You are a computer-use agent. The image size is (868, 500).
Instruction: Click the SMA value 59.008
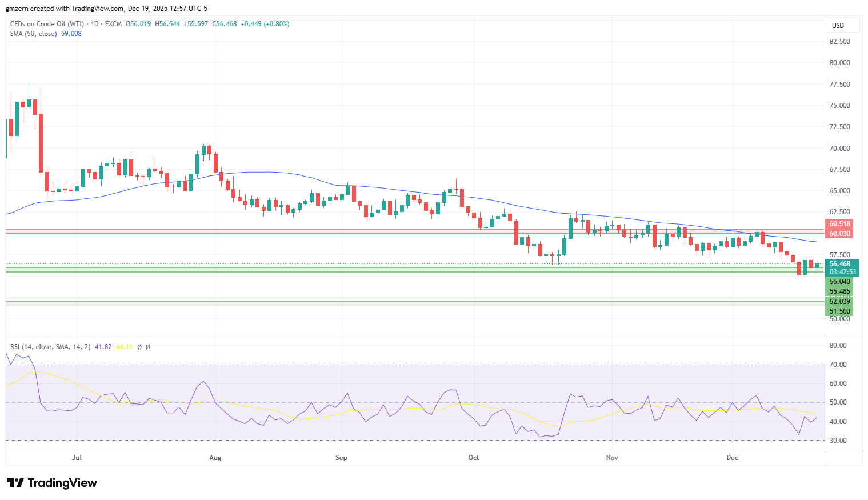click(x=71, y=34)
